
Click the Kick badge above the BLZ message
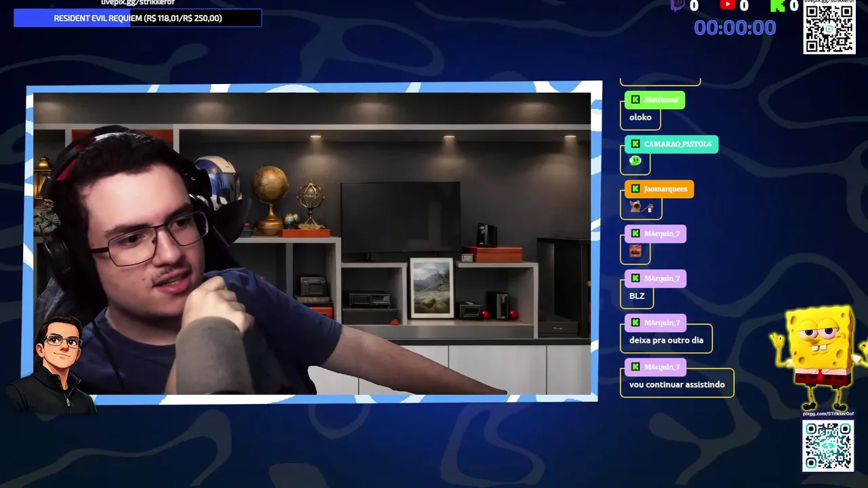(635, 278)
